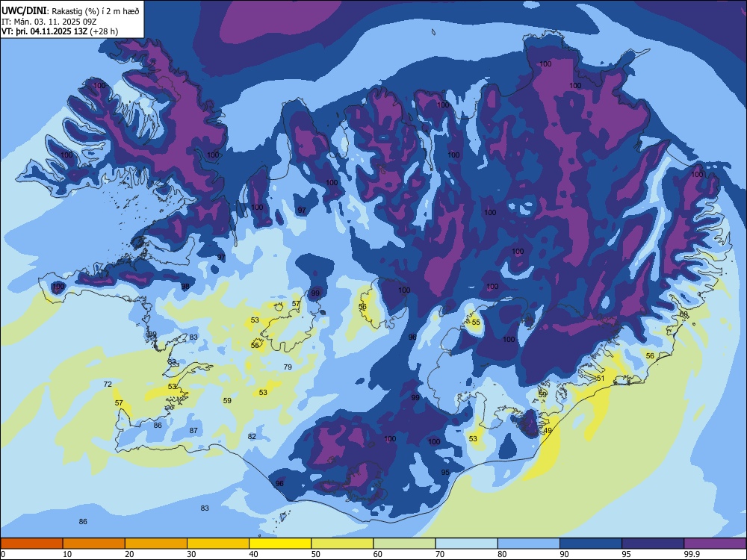Click the humidity value '87' on the map
Image resolution: width=747 pixels, height=560 pixels.
[193, 430]
